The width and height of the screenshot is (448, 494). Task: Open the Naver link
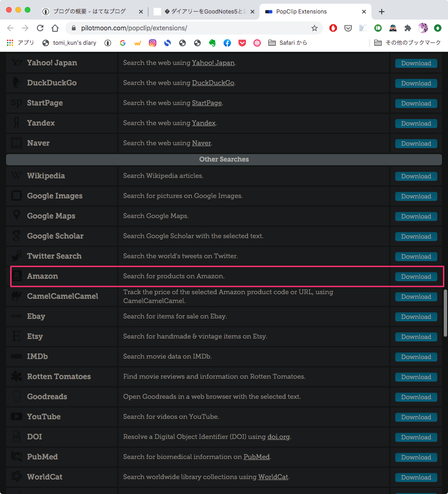pos(202,143)
